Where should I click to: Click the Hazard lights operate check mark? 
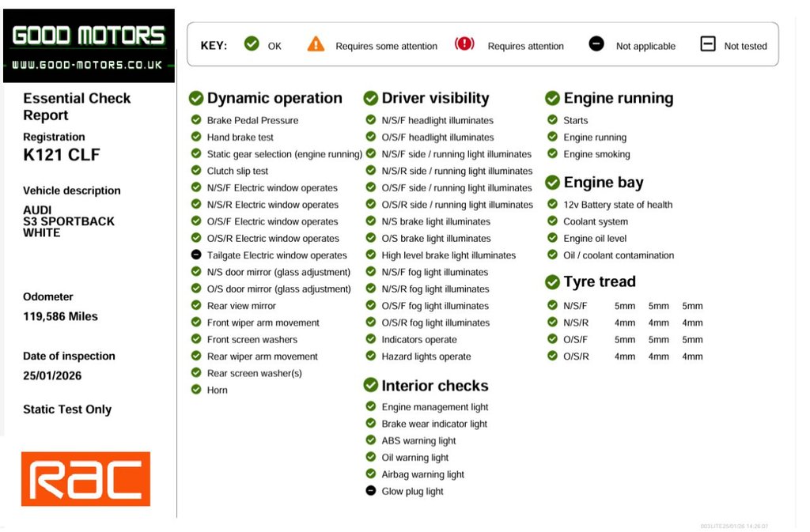point(370,357)
